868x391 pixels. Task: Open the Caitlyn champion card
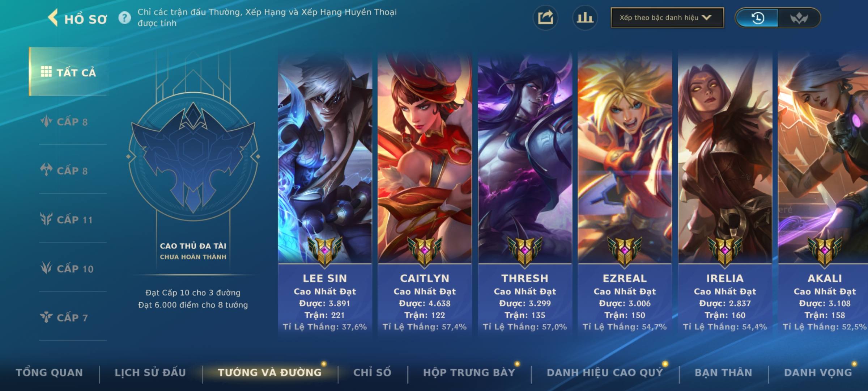pyautogui.click(x=425, y=194)
